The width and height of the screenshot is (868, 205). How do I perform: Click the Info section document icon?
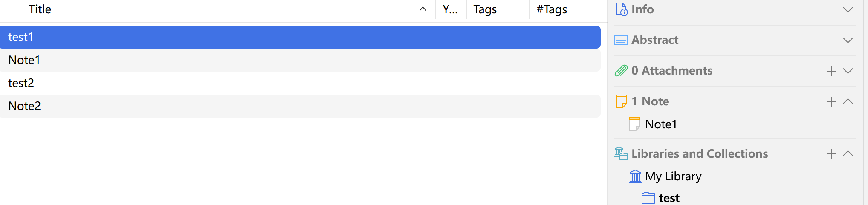(622, 9)
